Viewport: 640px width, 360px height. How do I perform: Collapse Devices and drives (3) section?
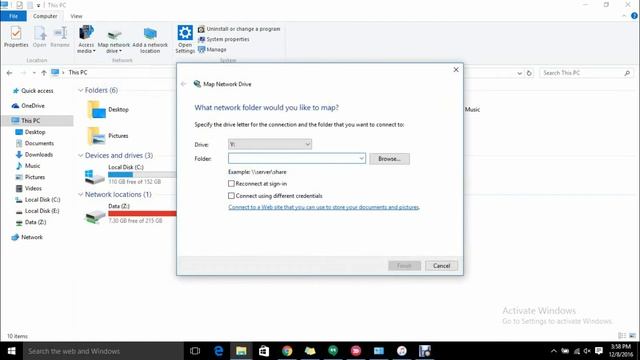tap(80, 156)
